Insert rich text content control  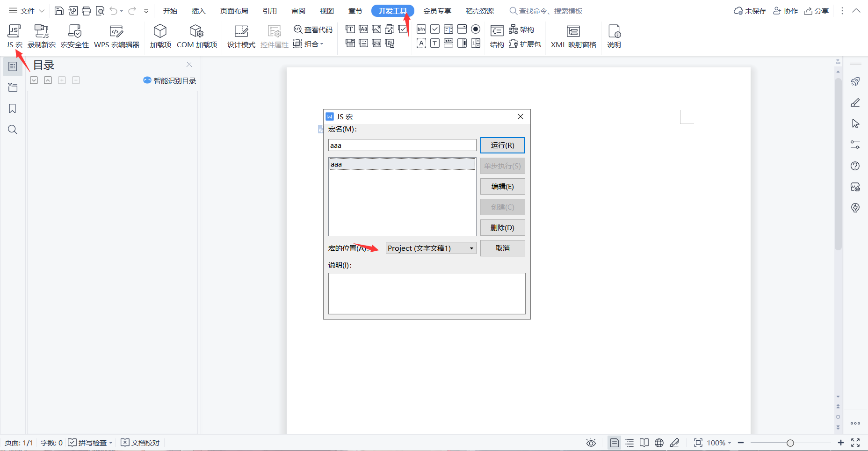[x=350, y=29]
